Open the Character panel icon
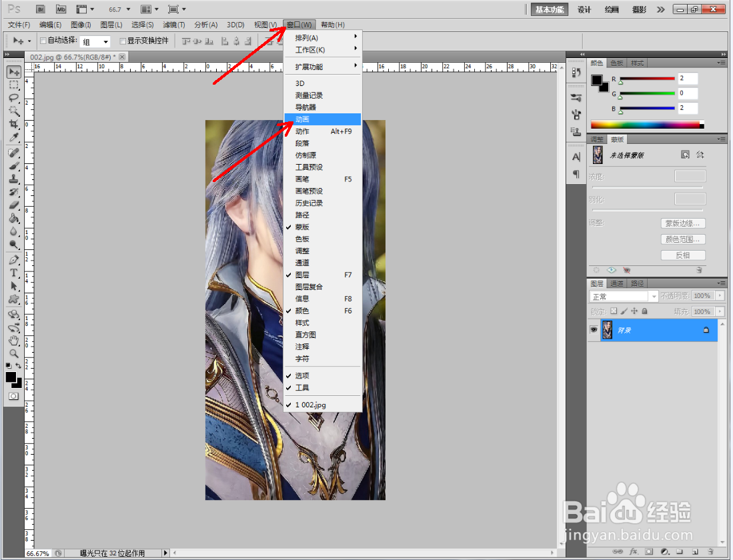The image size is (733, 560). 576,157
